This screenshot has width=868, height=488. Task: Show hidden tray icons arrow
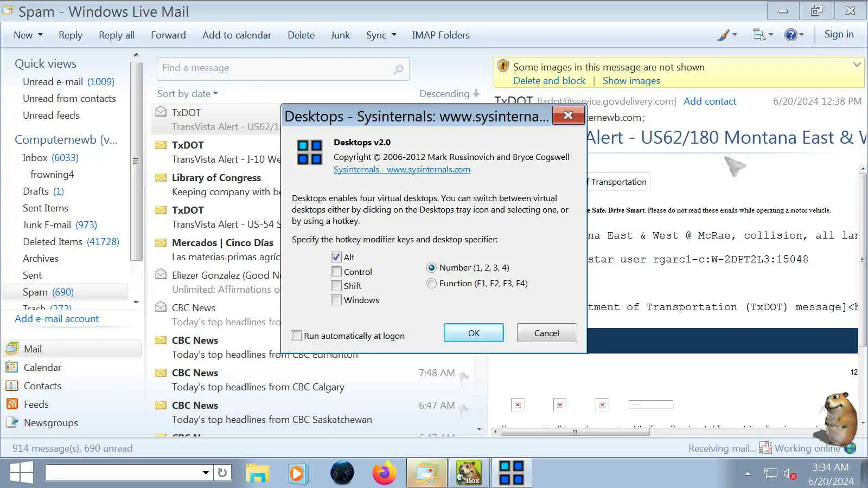click(x=748, y=474)
